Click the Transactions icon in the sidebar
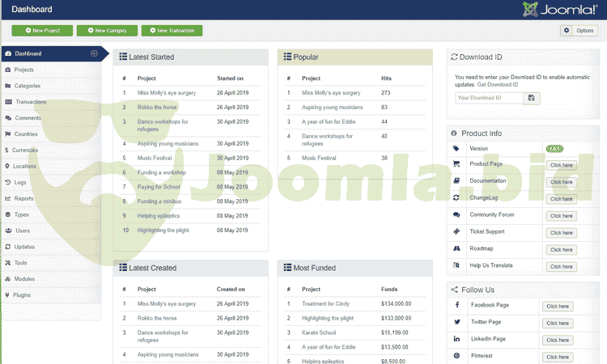This screenshot has height=364, width=607. coord(8,102)
